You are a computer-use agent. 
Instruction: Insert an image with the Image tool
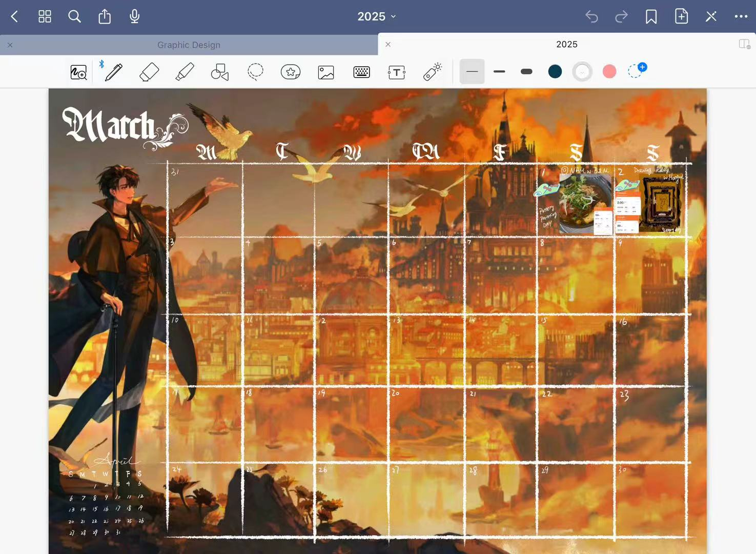[326, 72]
